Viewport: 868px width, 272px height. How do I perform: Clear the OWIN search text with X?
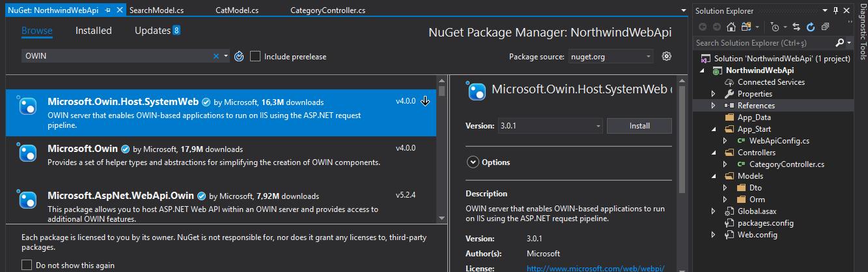216,57
